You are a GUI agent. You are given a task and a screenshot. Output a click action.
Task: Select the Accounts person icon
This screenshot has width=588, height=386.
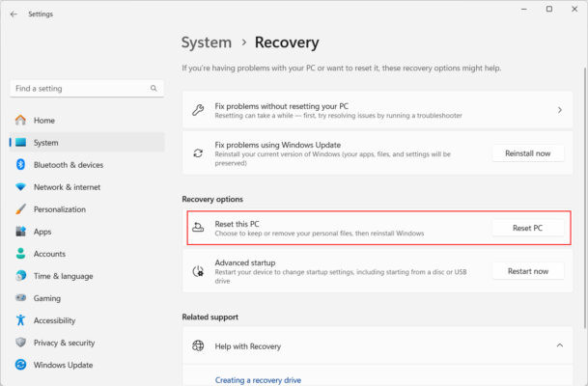tap(20, 254)
